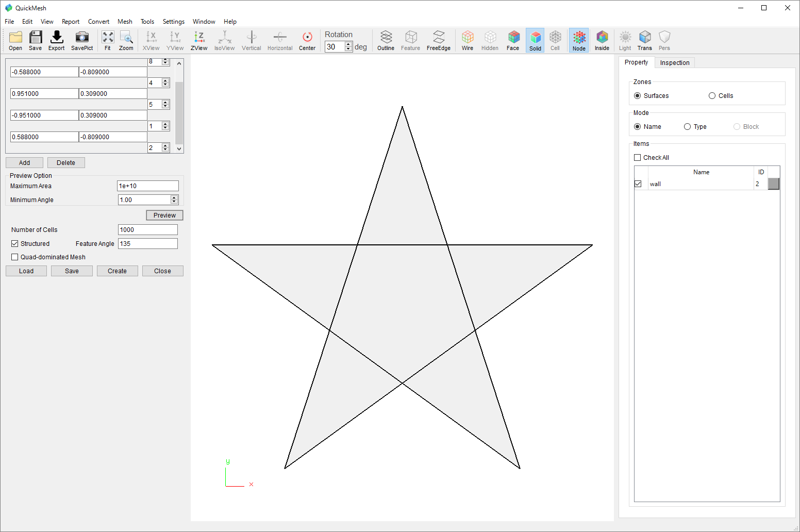Fit the view to the window

tap(108, 40)
